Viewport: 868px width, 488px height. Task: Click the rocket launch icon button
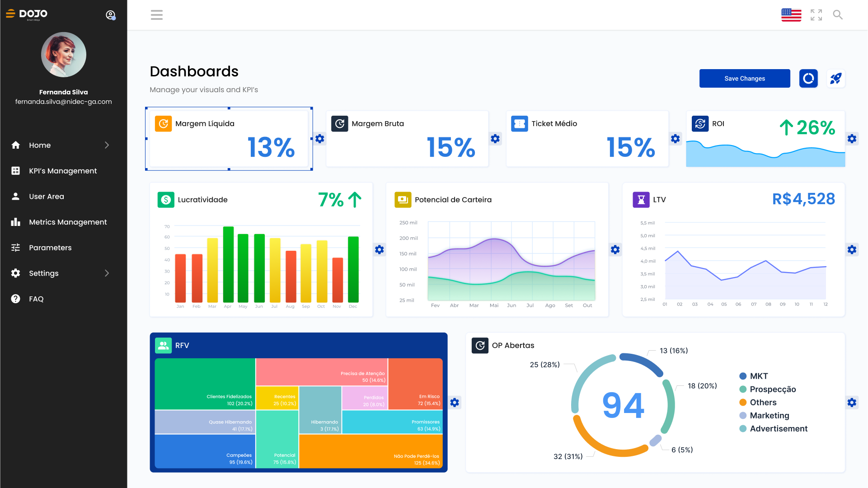point(835,78)
